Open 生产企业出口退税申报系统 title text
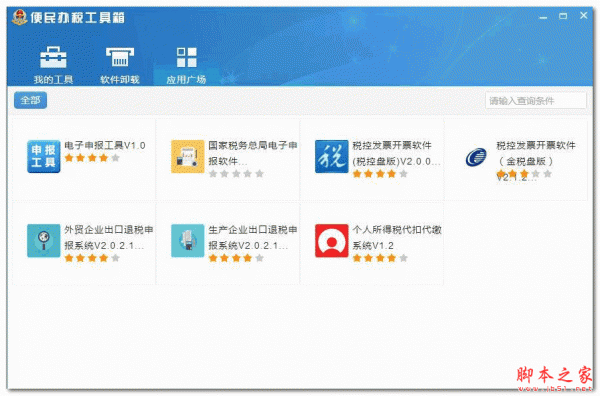The image size is (600, 396). (x=253, y=238)
